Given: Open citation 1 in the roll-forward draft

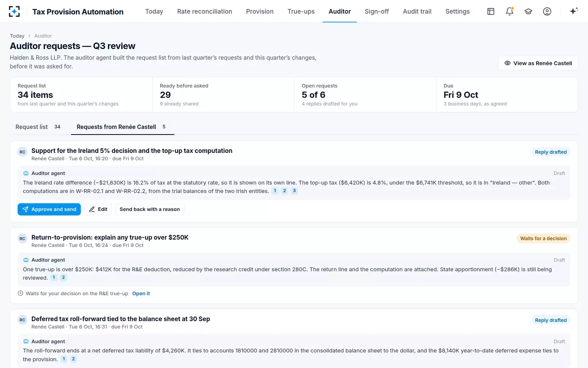Looking at the screenshot, I should (64, 359).
